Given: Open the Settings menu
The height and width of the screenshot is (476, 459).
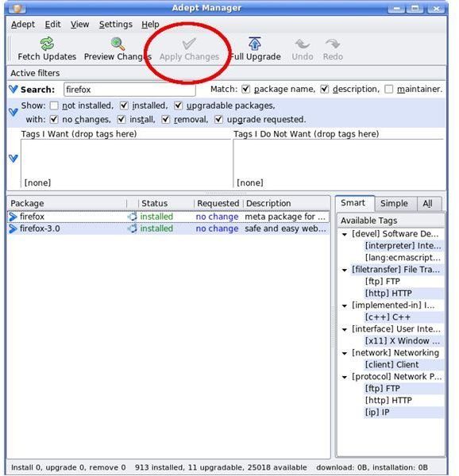Looking at the screenshot, I should click(x=116, y=25).
